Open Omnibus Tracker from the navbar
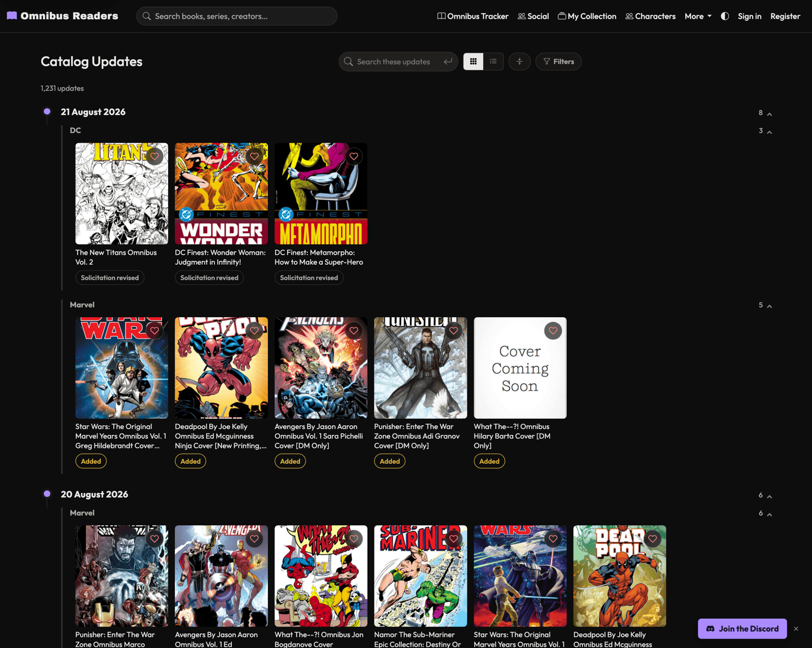Screen dimensions: 812x648 (473, 16)
